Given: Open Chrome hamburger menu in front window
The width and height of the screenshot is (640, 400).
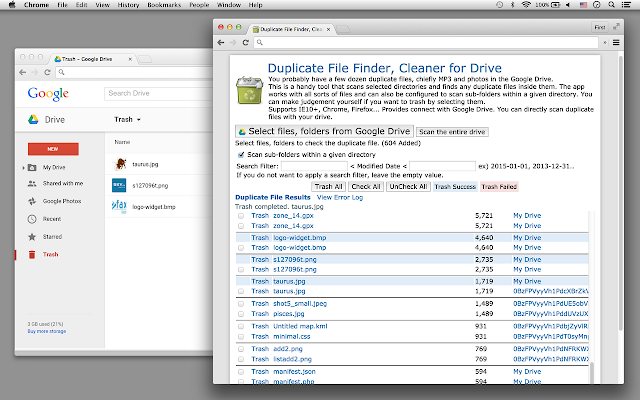Looking at the screenshot, I should pos(616,42).
